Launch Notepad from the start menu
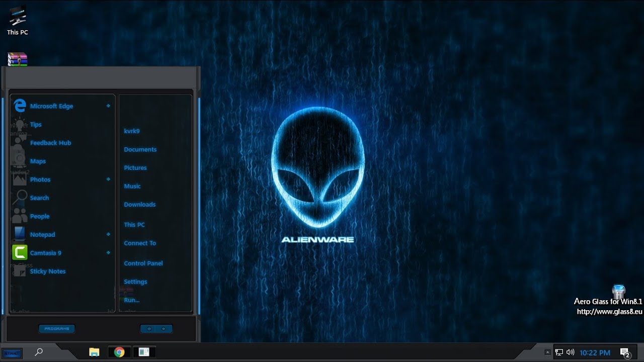This screenshot has width=644, height=362. (x=62, y=234)
